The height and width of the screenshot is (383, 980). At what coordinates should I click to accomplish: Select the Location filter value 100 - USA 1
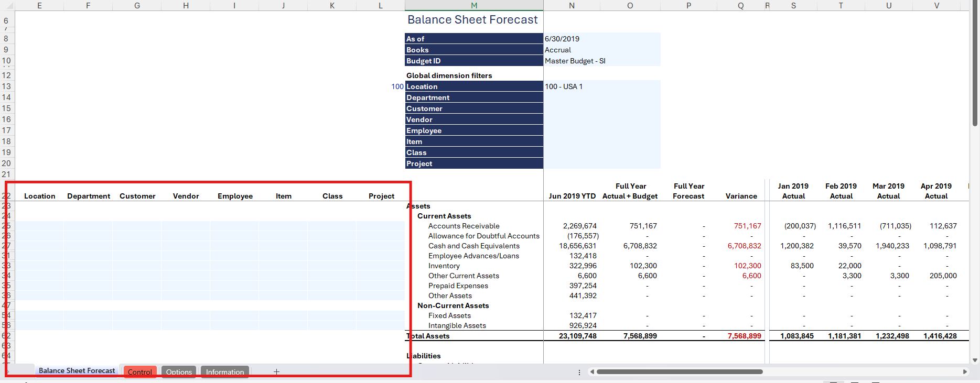pyautogui.click(x=564, y=86)
